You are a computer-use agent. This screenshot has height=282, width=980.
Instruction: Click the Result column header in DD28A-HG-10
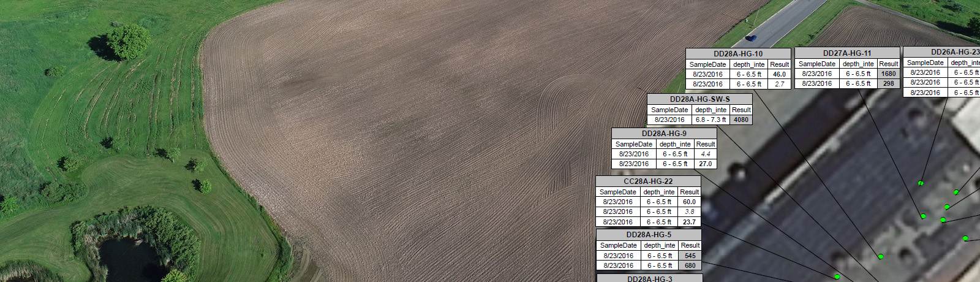779,64
